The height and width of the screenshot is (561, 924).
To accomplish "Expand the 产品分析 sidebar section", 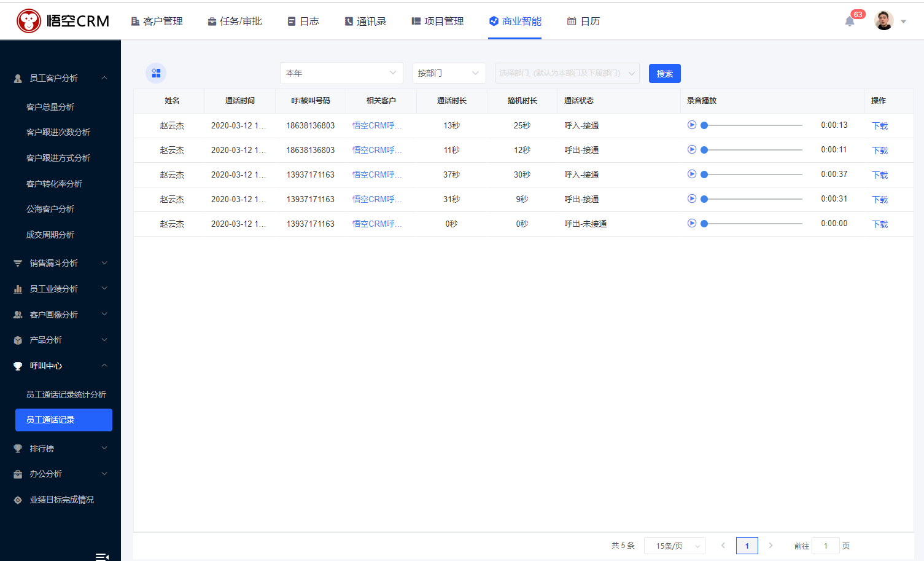I will (x=60, y=340).
